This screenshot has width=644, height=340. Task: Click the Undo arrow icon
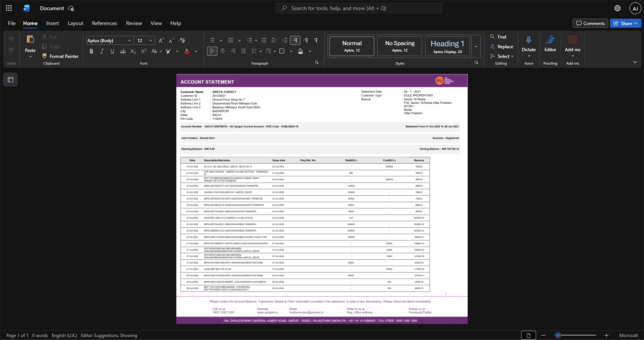11,39
